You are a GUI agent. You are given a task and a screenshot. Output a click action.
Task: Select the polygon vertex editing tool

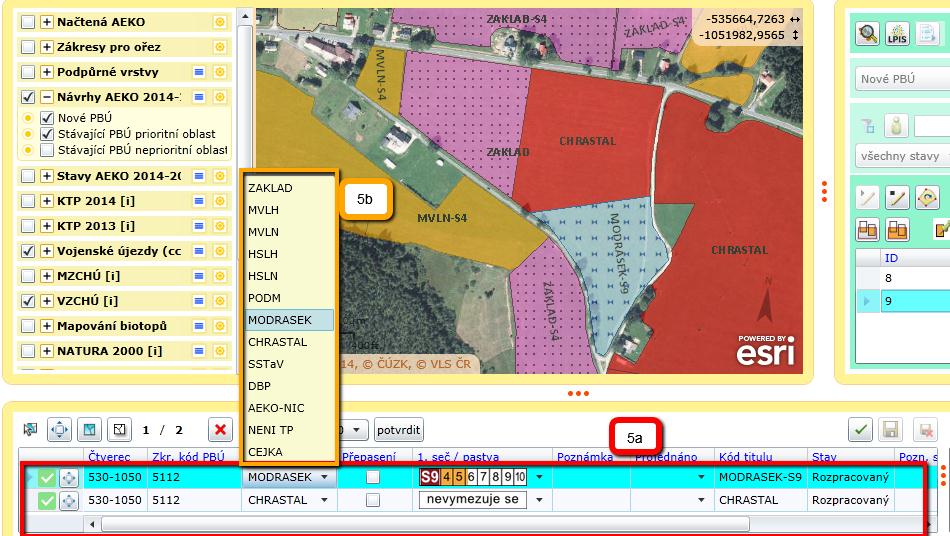(927, 197)
